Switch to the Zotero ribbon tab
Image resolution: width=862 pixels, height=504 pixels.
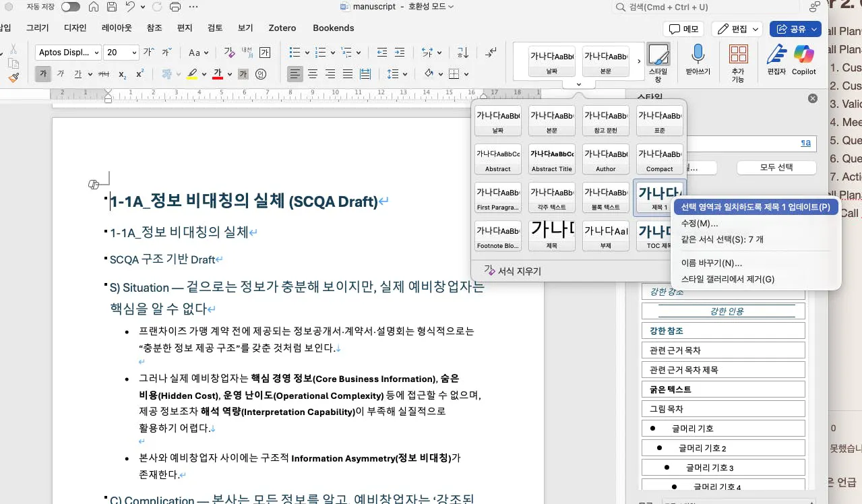tap(282, 28)
